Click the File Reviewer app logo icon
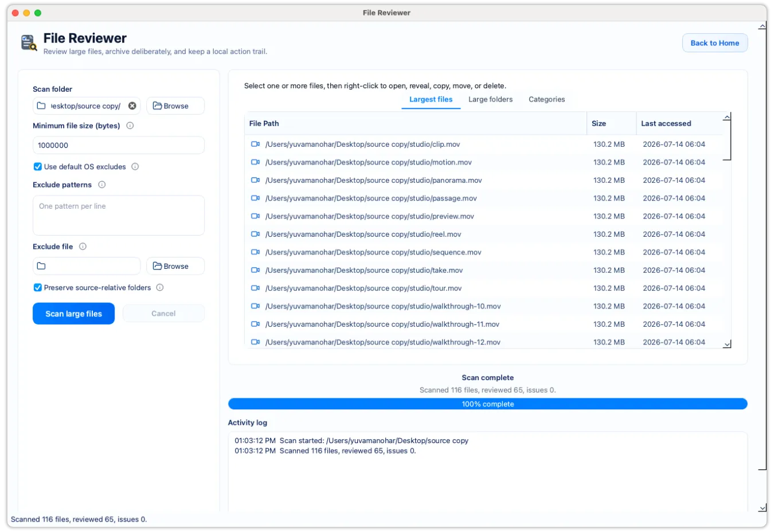The image size is (774, 532). 29,43
